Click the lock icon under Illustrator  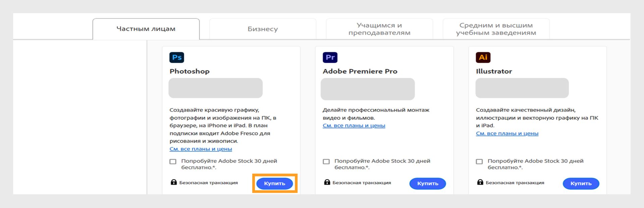[x=480, y=182]
